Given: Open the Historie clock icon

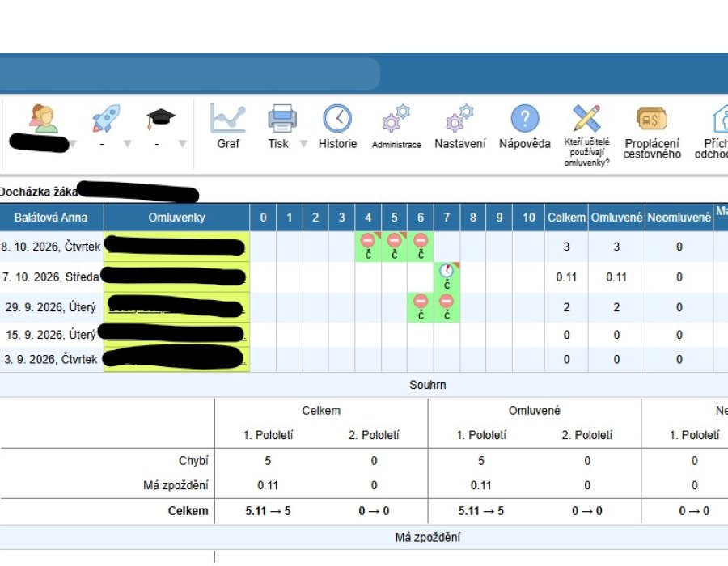Looking at the screenshot, I should point(337,119).
